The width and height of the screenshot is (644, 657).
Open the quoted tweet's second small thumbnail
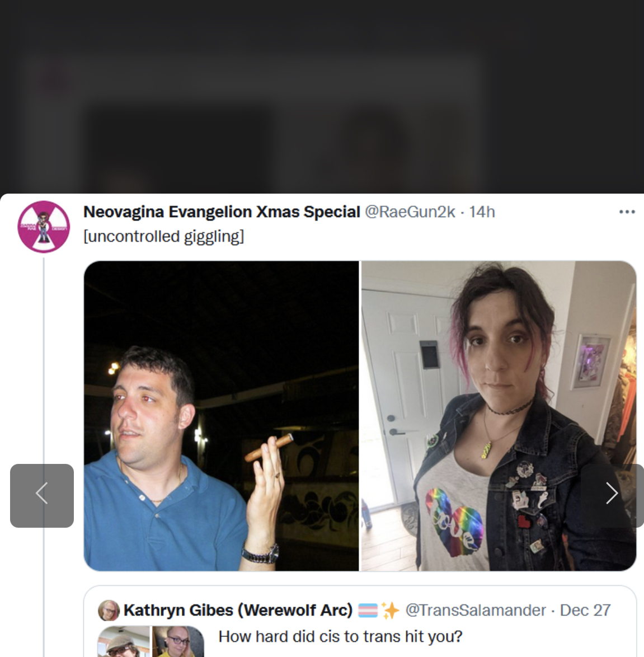click(178, 641)
